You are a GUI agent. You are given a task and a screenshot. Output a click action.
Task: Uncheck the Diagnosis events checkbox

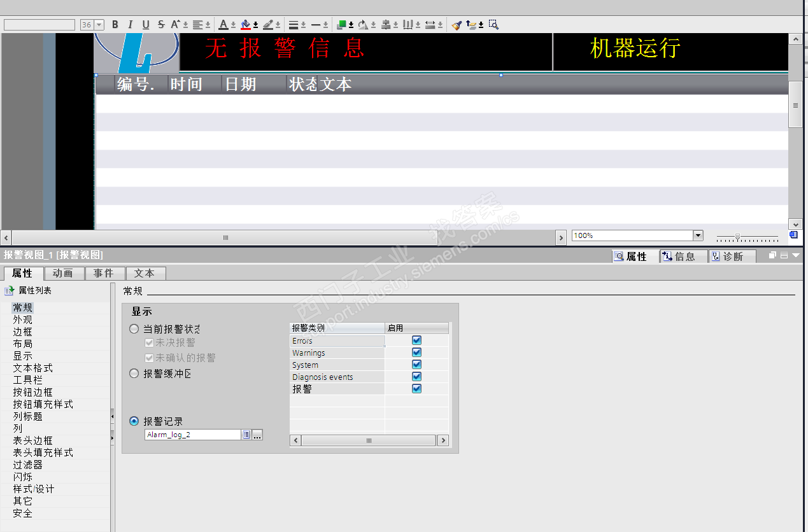[416, 377]
